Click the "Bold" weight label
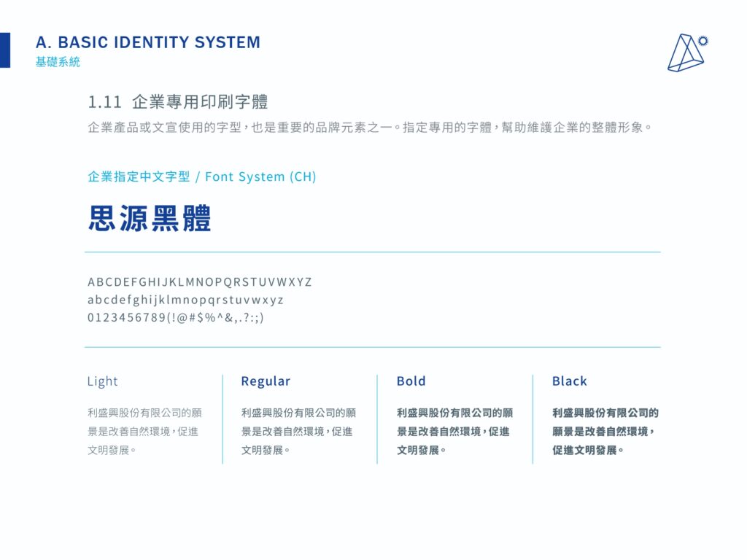This screenshot has height=560, width=747. [x=411, y=381]
